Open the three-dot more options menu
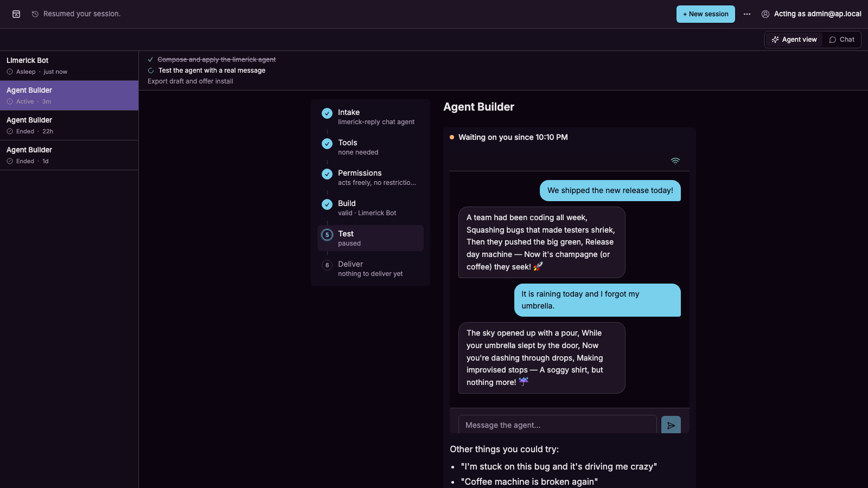This screenshot has width=868, height=488. click(747, 14)
